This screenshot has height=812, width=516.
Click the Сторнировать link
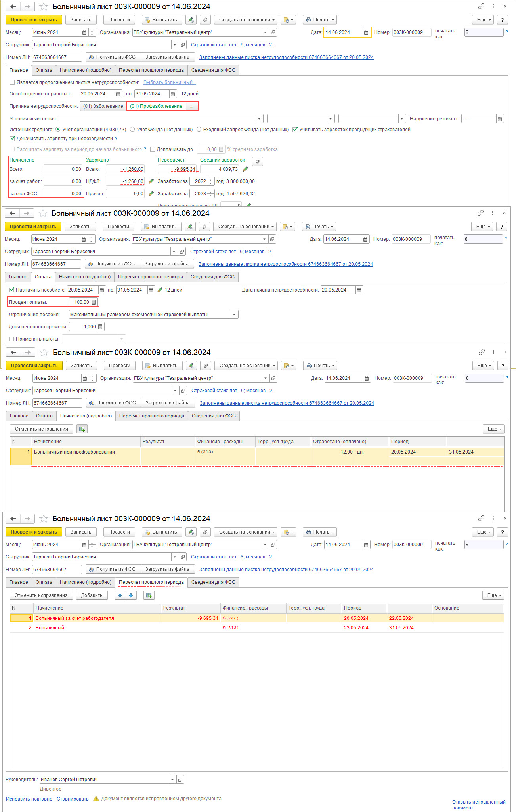73,799
